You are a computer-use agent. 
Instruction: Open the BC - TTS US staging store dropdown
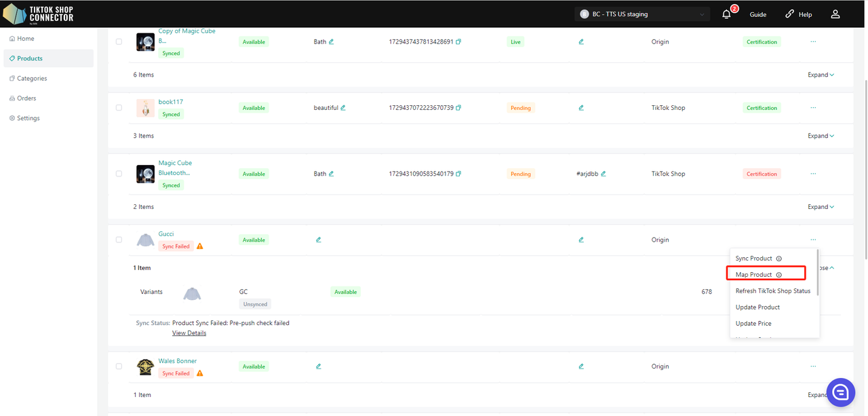[x=642, y=14]
